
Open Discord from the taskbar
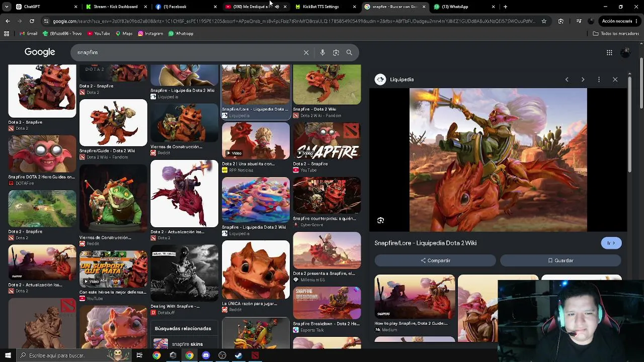[x=206, y=355]
